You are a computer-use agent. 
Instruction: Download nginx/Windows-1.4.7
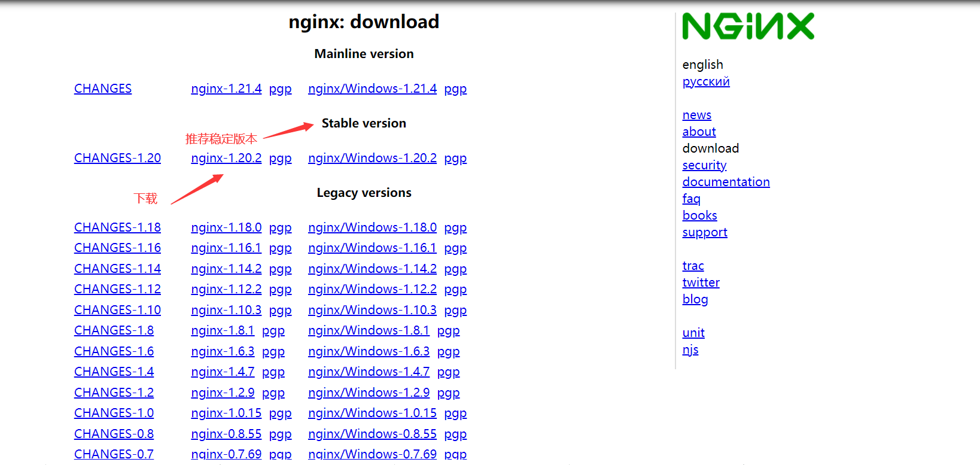click(x=369, y=372)
